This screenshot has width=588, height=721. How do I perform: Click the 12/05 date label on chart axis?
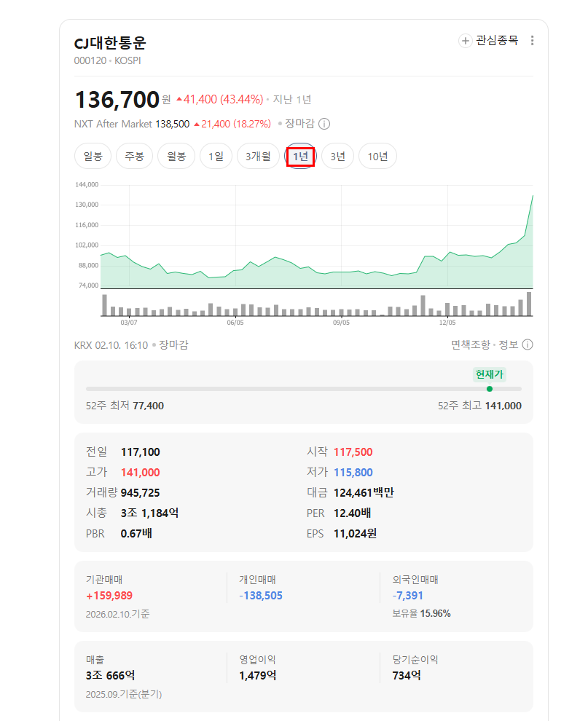coord(447,323)
